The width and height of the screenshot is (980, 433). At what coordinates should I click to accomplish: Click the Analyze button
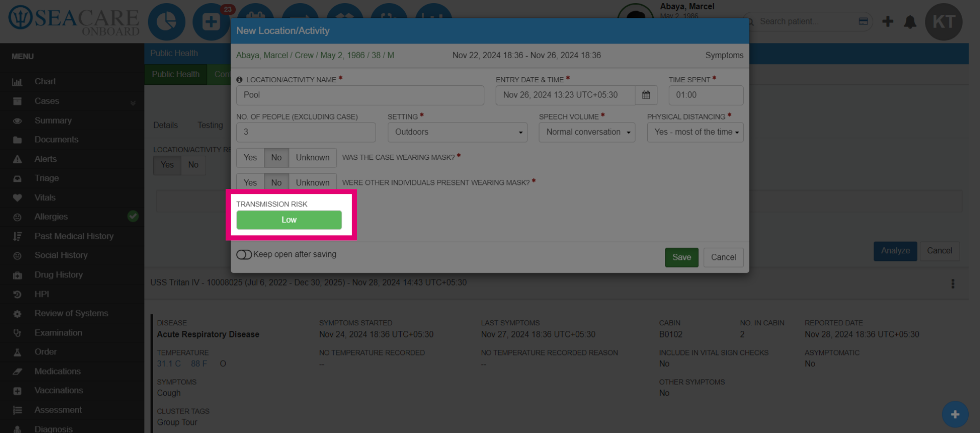[895, 251]
